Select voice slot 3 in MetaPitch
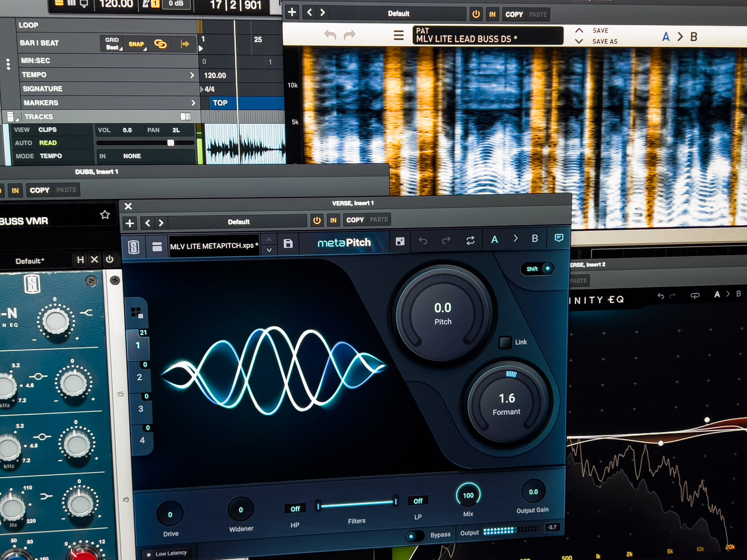The width and height of the screenshot is (747, 560). coord(141,409)
